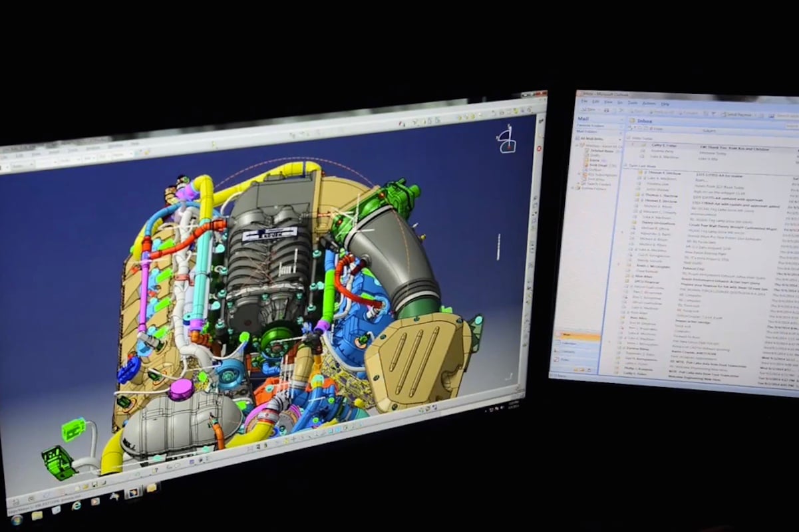Image resolution: width=799 pixels, height=532 pixels.
Task: Open the File menu in Outlook
Action: [x=584, y=101]
